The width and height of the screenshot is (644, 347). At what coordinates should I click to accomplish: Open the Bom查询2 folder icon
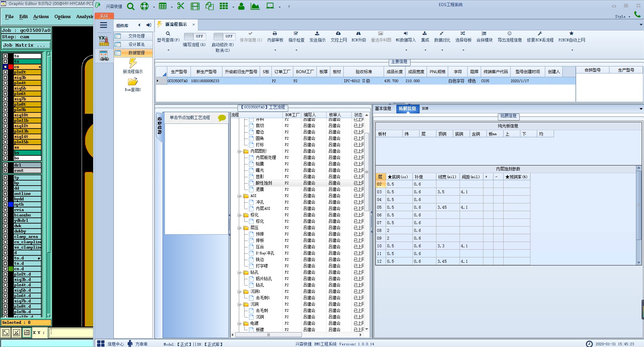133,82
